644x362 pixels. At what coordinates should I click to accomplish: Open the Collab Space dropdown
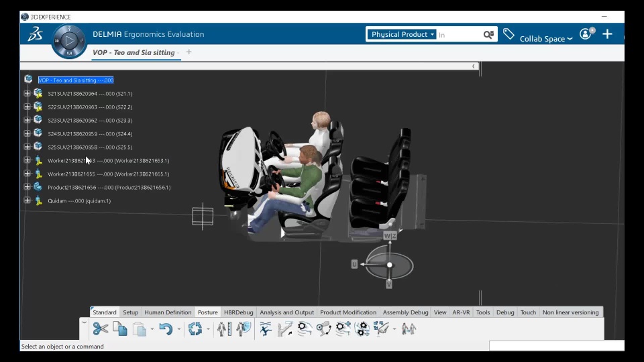(x=546, y=39)
